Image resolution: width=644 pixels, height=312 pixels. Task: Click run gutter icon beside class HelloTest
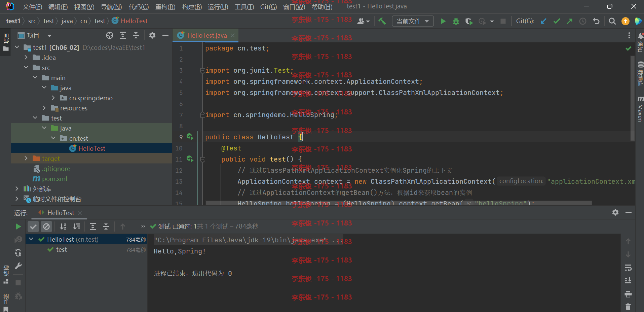(190, 137)
